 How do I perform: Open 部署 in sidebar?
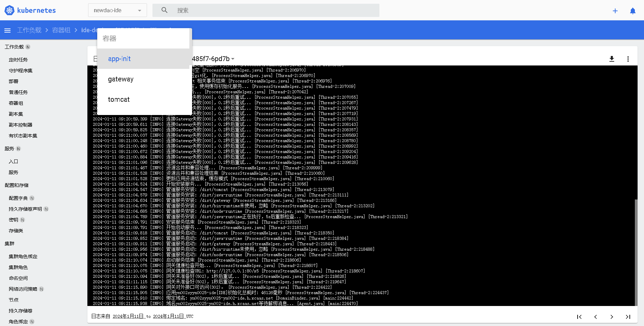click(x=14, y=81)
